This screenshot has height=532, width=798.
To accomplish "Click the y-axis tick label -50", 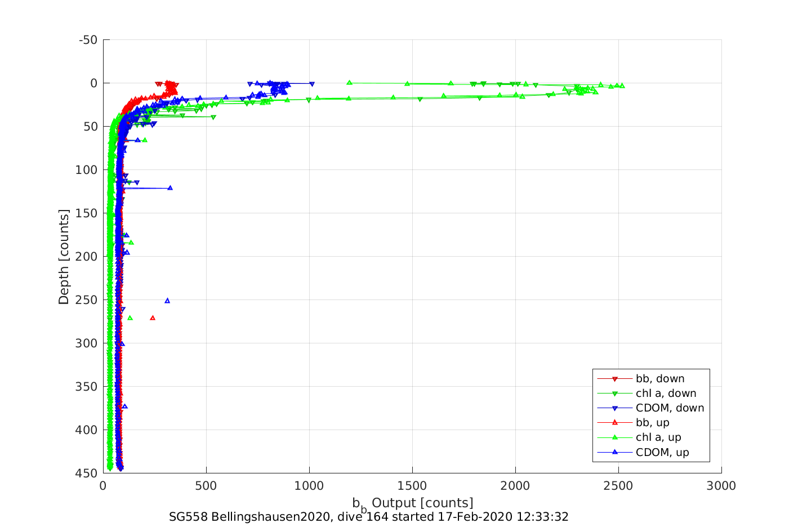I will (x=88, y=40).
